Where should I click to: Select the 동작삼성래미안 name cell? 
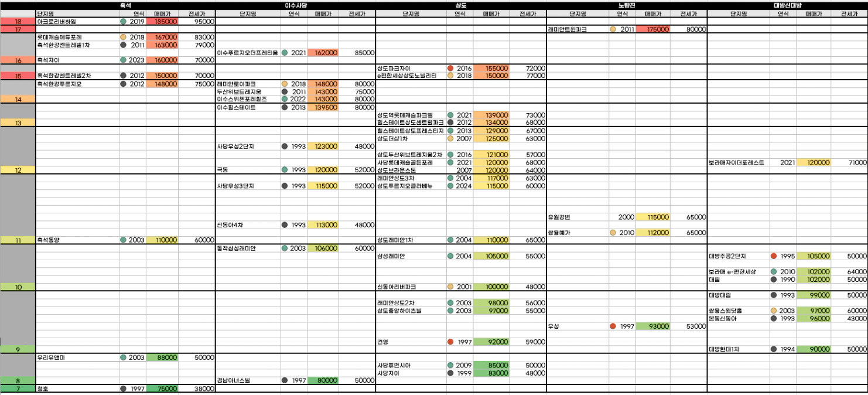(x=248, y=248)
